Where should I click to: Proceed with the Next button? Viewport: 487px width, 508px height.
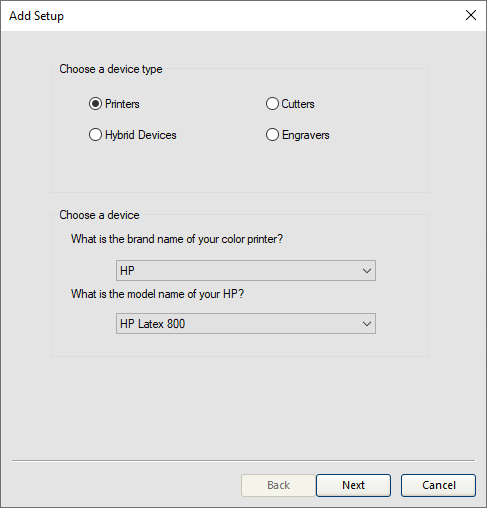click(353, 485)
